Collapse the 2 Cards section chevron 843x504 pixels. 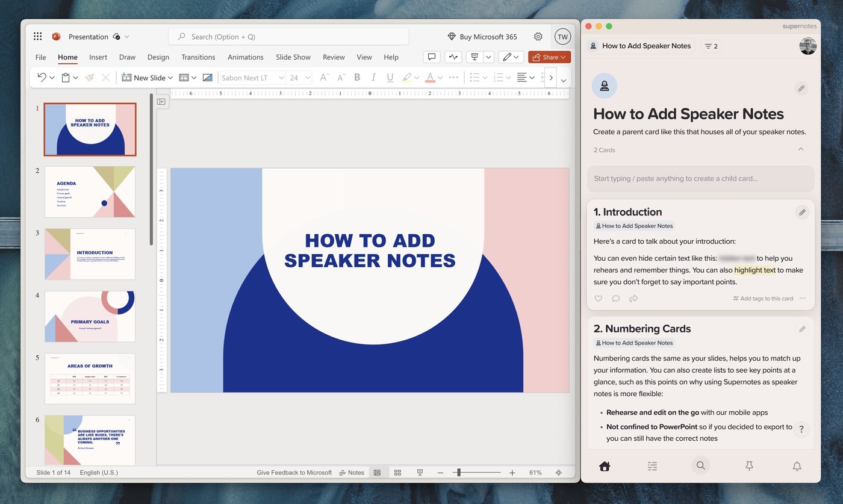click(x=801, y=149)
